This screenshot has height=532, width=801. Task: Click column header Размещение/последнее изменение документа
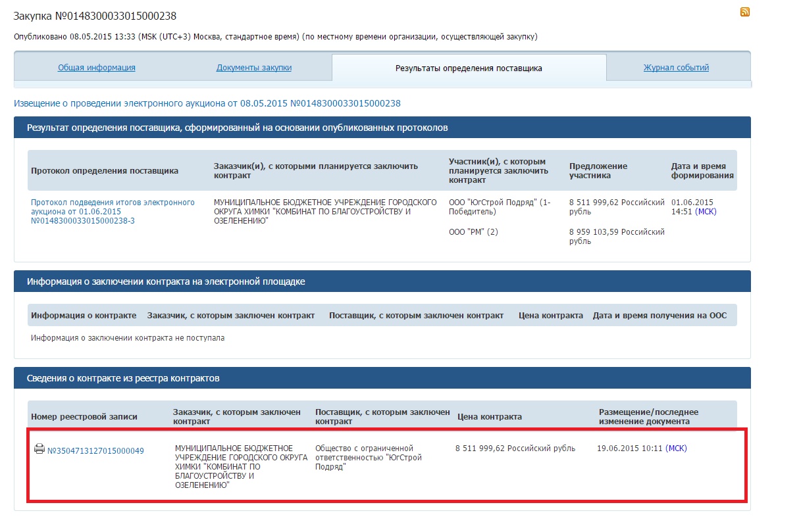tap(648, 417)
